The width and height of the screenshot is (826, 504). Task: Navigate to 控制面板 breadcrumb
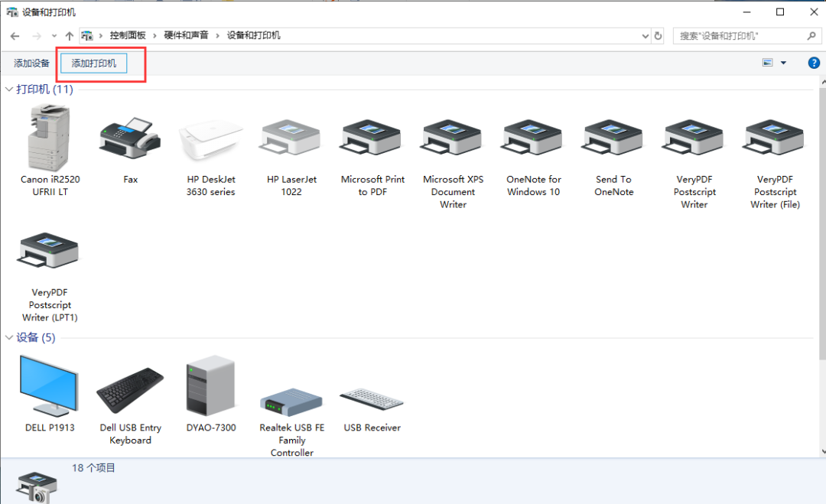coord(128,35)
